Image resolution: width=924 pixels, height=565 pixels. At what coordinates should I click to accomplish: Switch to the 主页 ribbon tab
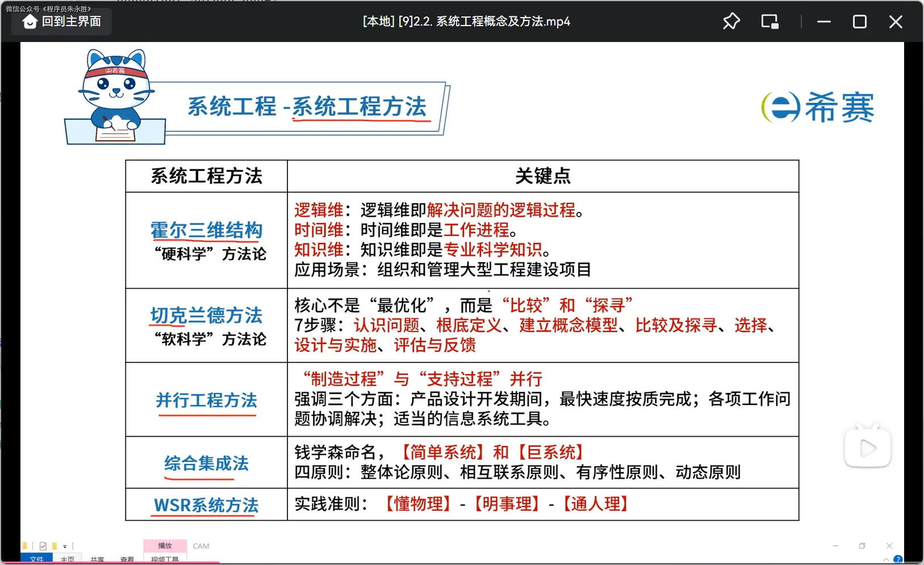68,560
